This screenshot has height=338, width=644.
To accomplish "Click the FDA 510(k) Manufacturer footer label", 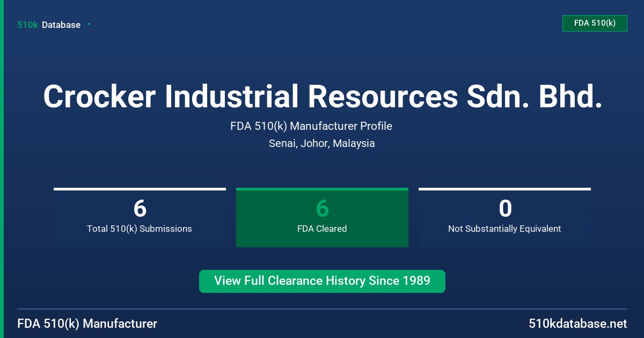I will [x=87, y=324].
